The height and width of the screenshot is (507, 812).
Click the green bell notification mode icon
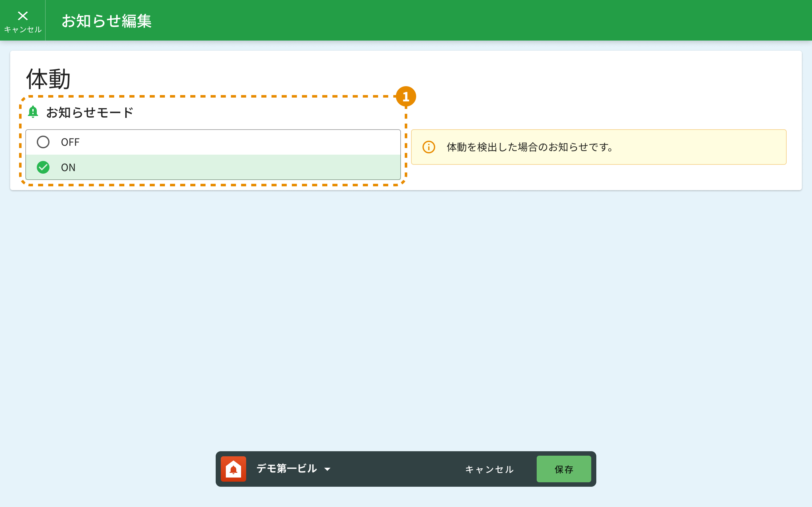(33, 112)
